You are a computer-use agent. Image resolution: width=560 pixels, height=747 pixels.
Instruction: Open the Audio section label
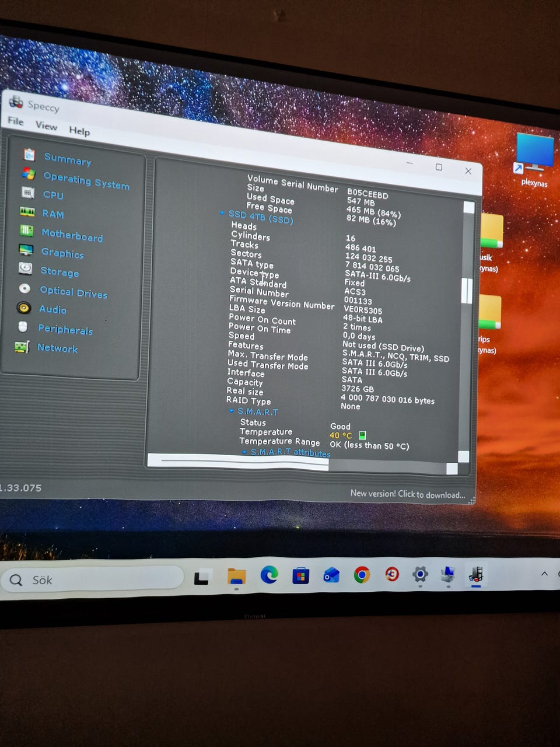click(x=52, y=309)
